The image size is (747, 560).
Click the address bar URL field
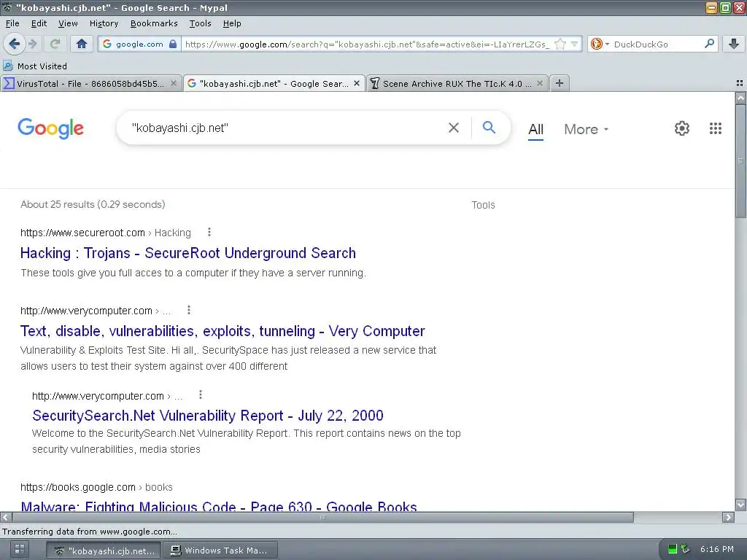tap(367, 44)
